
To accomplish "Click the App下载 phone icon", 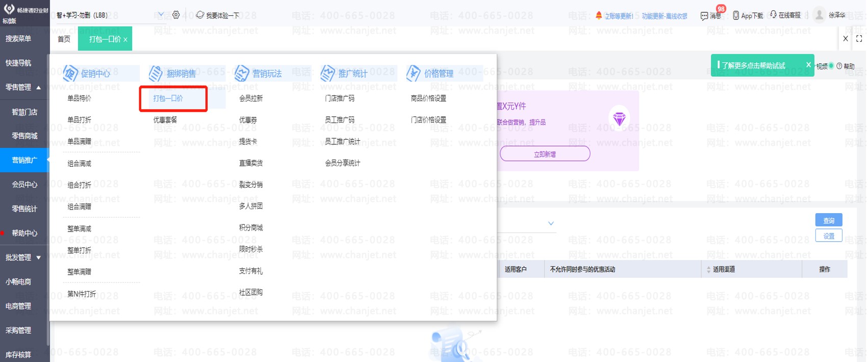I will pos(736,15).
